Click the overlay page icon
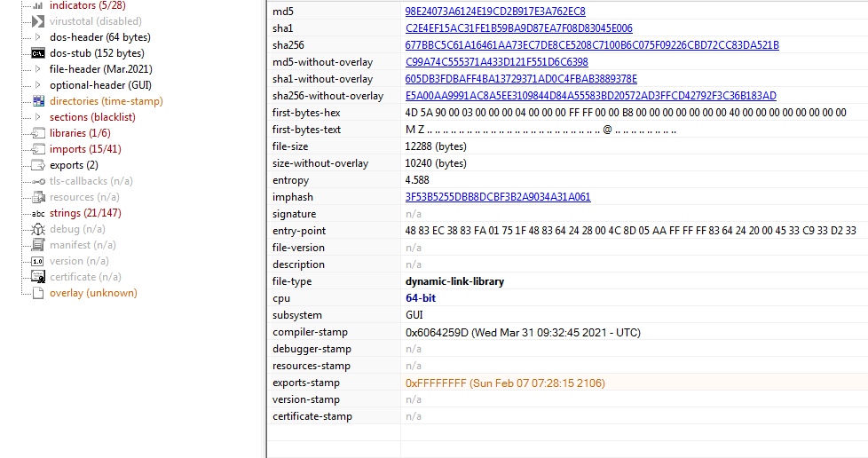The height and width of the screenshot is (458, 868). click(38, 293)
